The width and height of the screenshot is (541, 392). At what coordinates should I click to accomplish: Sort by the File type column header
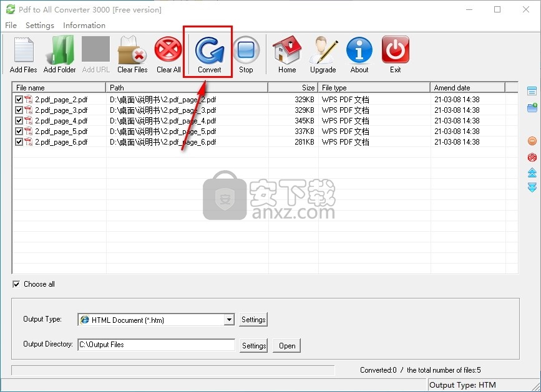coord(374,87)
